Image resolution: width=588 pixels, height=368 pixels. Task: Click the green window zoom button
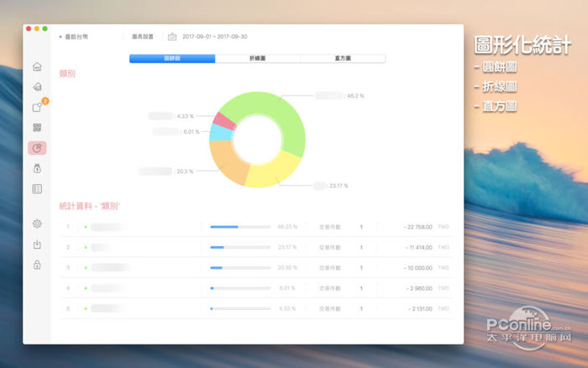(45, 29)
